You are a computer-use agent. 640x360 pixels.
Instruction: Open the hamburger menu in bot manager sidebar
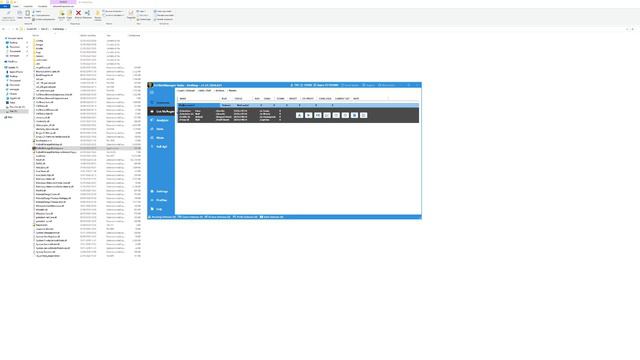tap(152, 93)
